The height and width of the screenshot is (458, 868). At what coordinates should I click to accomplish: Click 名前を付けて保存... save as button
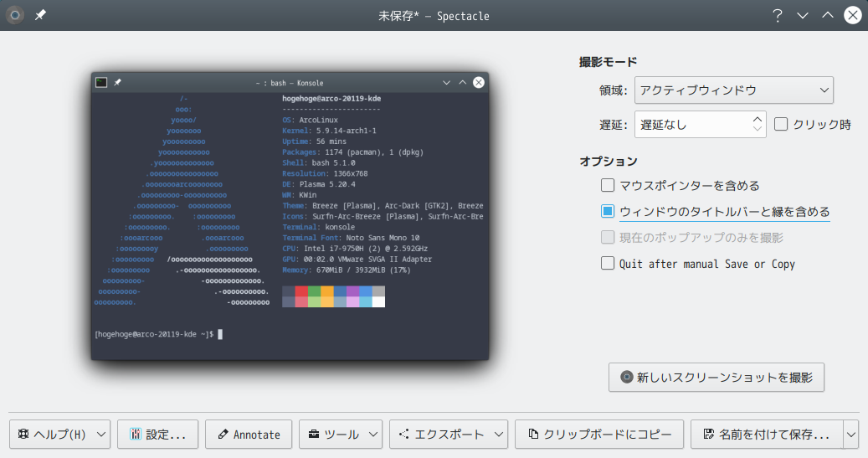click(x=767, y=435)
